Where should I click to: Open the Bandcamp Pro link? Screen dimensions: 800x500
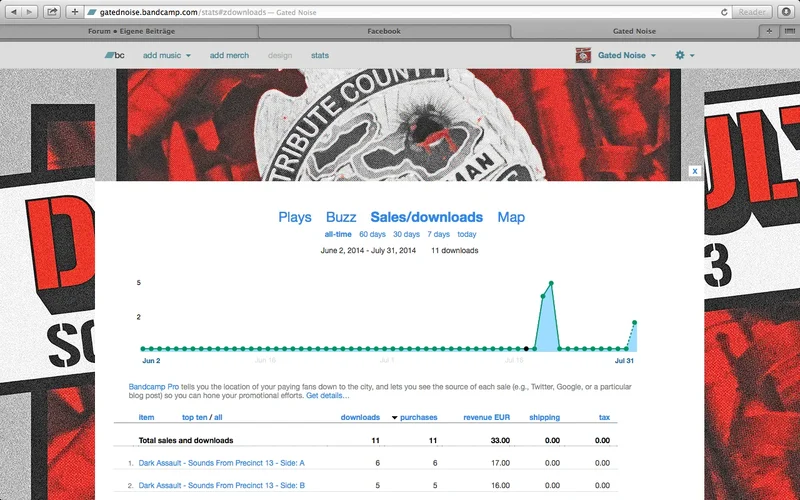tap(154, 387)
